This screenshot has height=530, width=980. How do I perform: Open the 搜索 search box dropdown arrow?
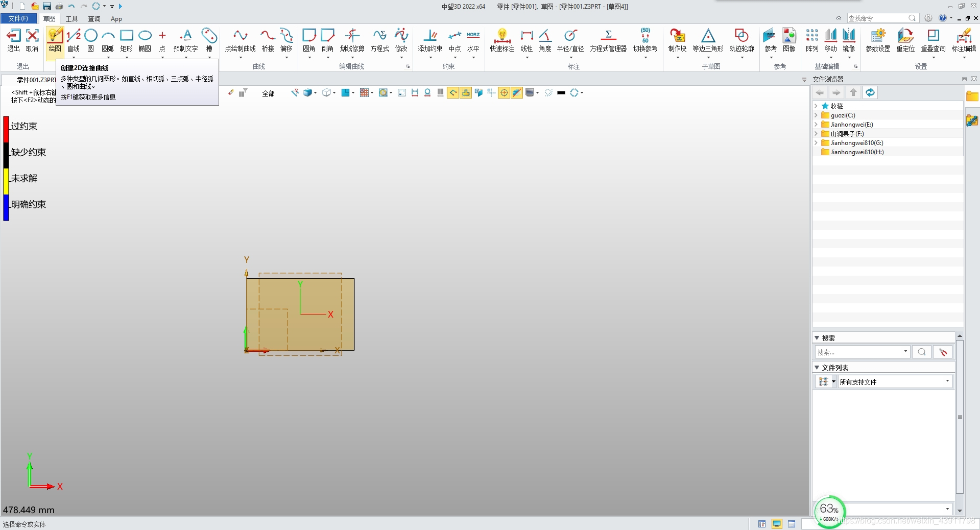tap(905, 351)
